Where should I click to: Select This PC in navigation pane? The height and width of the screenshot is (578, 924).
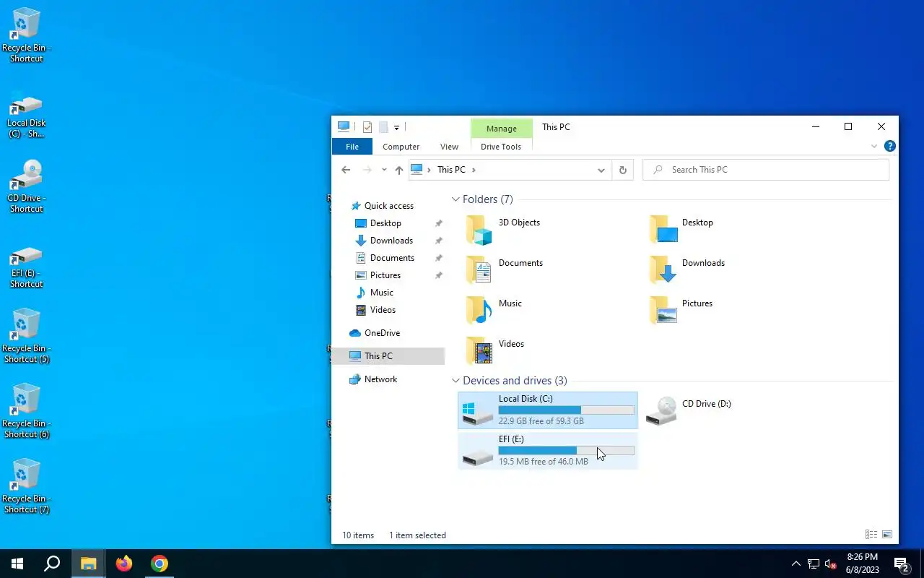pos(388,356)
